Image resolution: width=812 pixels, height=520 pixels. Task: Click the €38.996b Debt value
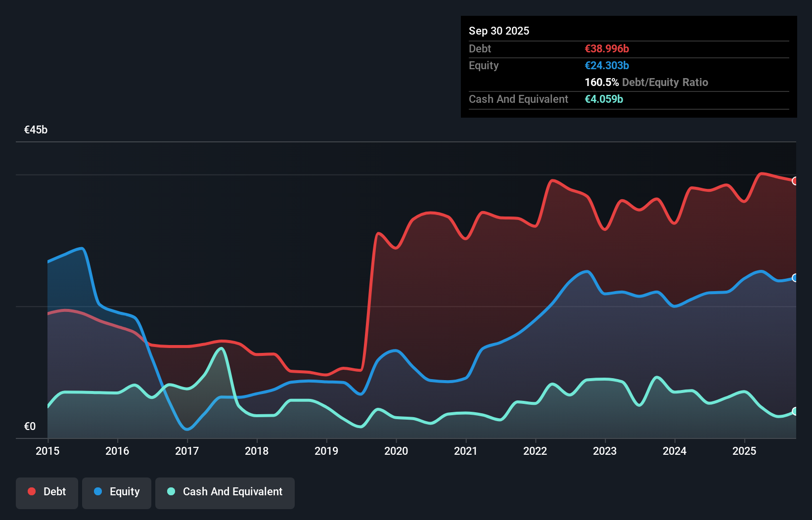coord(606,49)
